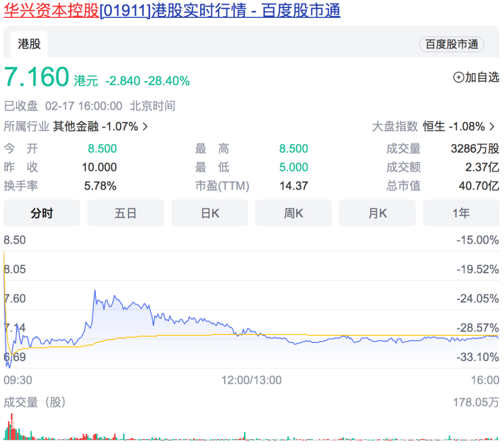The height and width of the screenshot is (448, 504).
Task: Switch to the 1年 chart tab
Action: (461, 213)
